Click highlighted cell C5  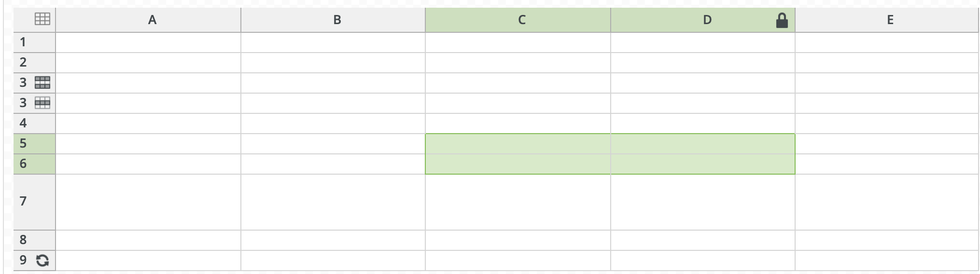coord(518,144)
